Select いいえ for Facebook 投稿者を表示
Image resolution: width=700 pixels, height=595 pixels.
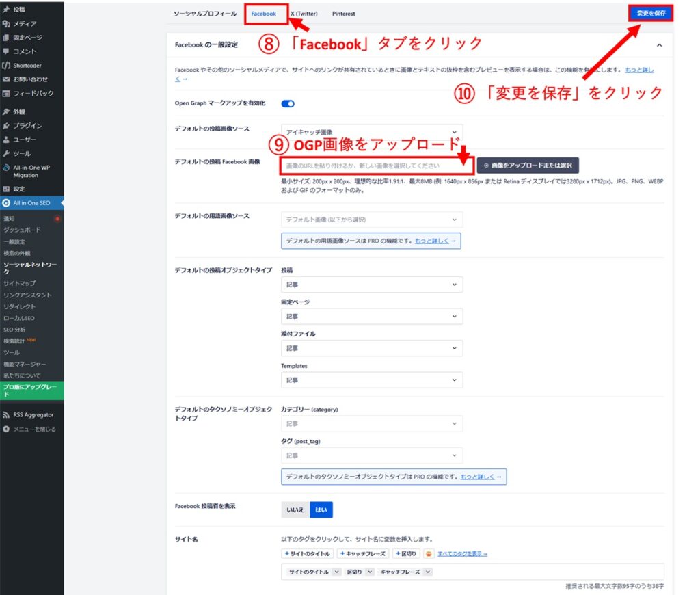295,510
